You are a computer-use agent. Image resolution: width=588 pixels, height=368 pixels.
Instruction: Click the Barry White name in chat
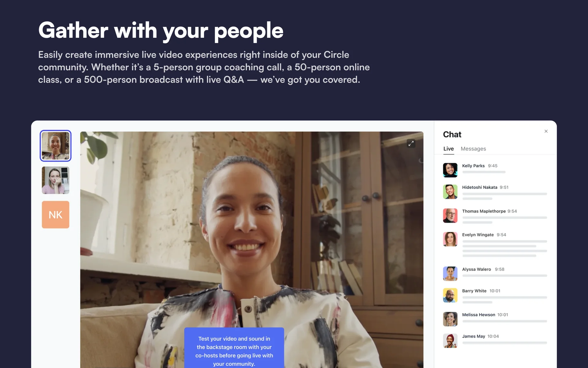tap(474, 291)
